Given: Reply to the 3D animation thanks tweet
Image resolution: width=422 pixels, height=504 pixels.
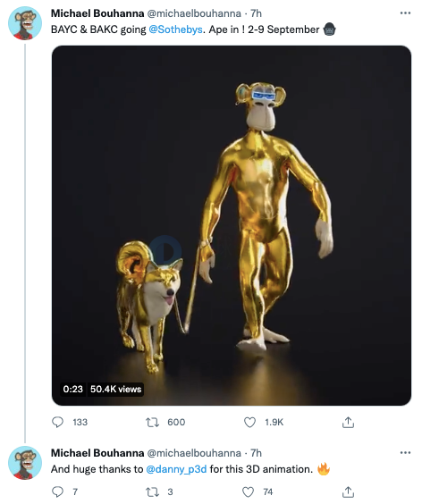Looking at the screenshot, I should point(57,491).
